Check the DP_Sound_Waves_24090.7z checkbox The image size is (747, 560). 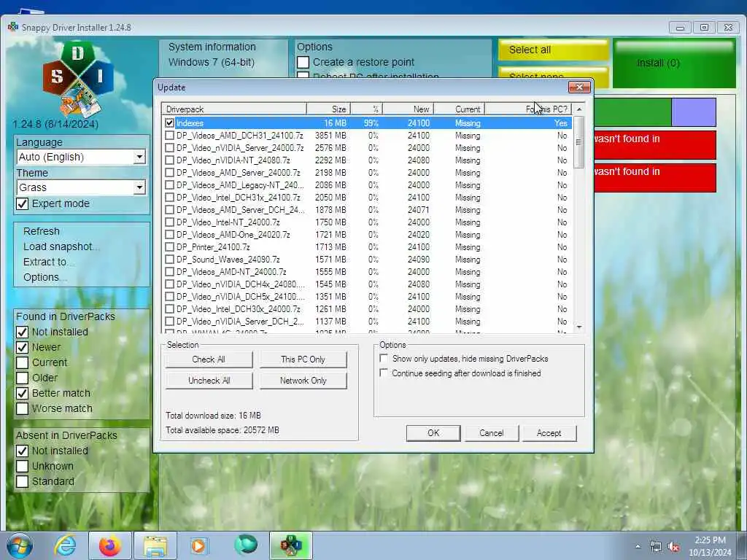[x=169, y=259]
